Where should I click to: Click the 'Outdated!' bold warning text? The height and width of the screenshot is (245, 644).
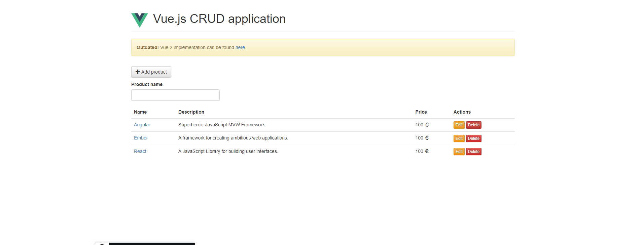(x=147, y=47)
